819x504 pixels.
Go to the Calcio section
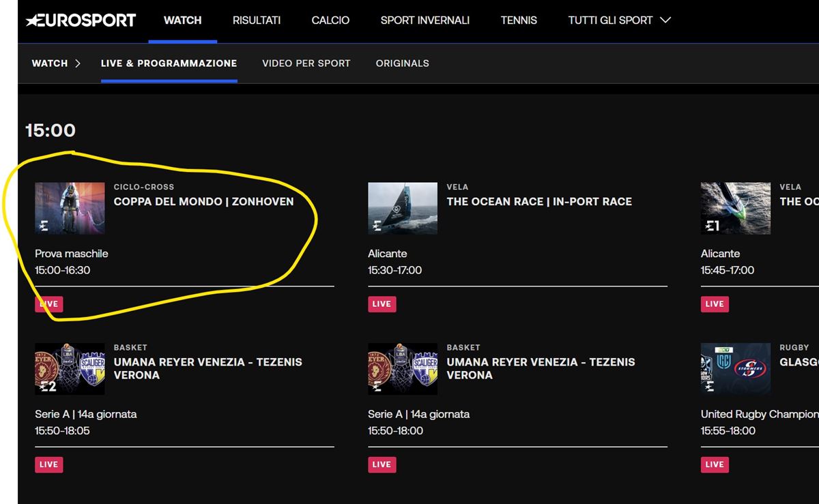point(330,20)
